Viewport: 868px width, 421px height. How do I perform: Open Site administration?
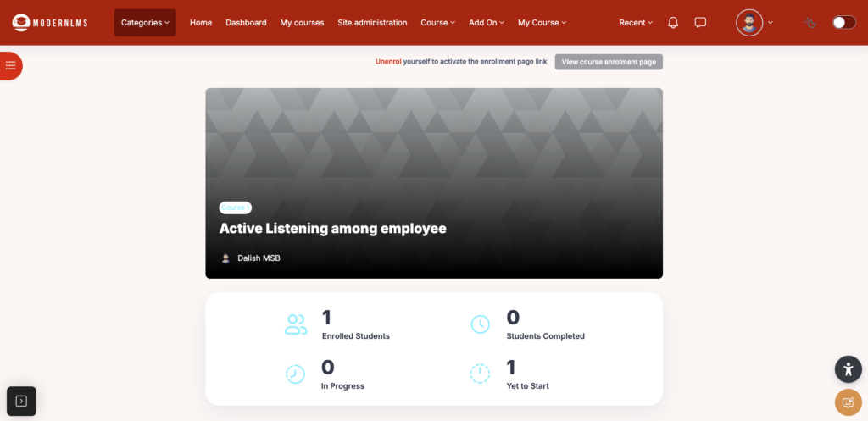point(373,23)
